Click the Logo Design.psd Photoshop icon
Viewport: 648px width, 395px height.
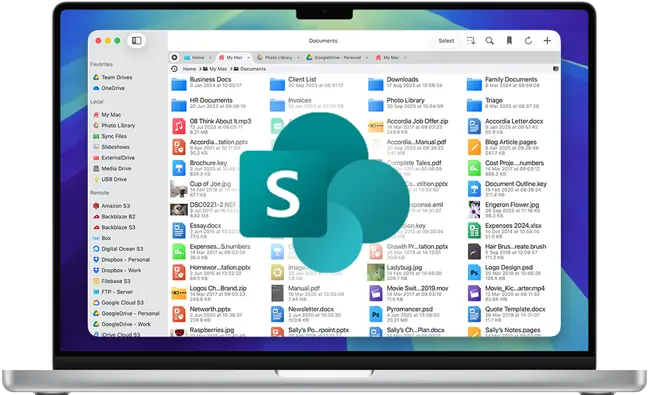coord(474,272)
